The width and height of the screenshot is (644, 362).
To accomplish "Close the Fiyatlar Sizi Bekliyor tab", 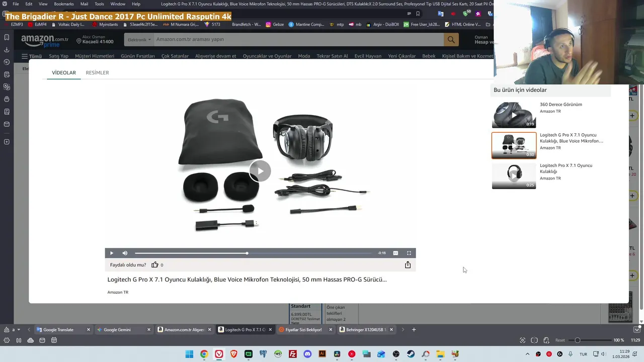I will click(x=331, y=330).
